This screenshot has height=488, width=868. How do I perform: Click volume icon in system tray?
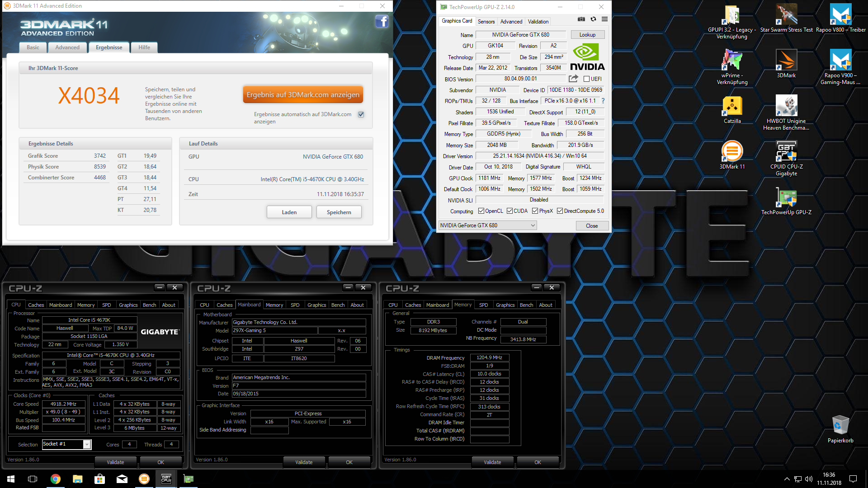(x=809, y=479)
